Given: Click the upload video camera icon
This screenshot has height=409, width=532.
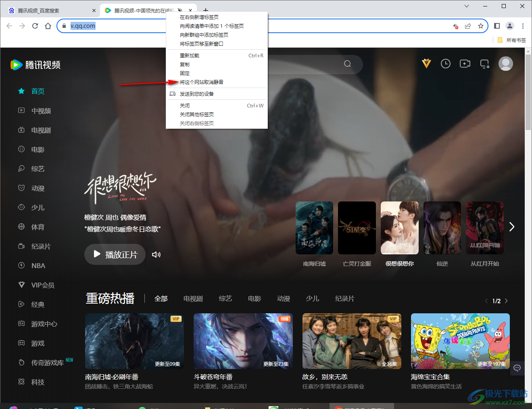Looking at the screenshot, I should pyautogui.click(x=465, y=63).
